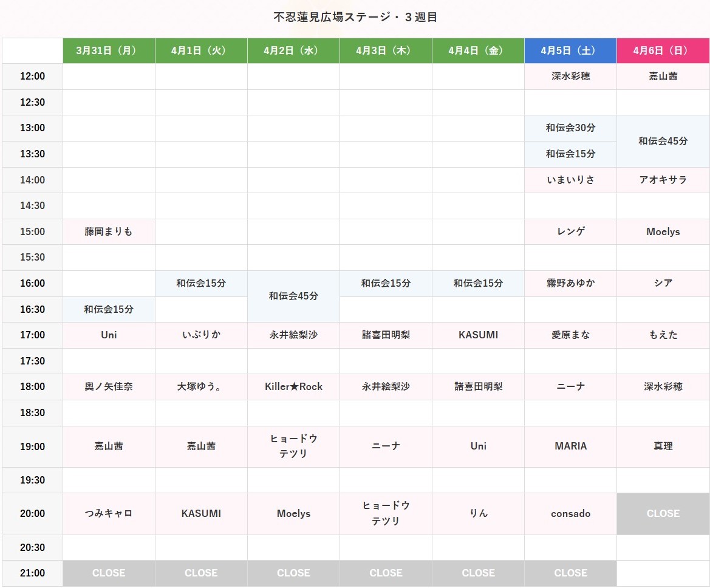
Task: Click CLOSE cell under Monday at 21:00
Action: 109,573
